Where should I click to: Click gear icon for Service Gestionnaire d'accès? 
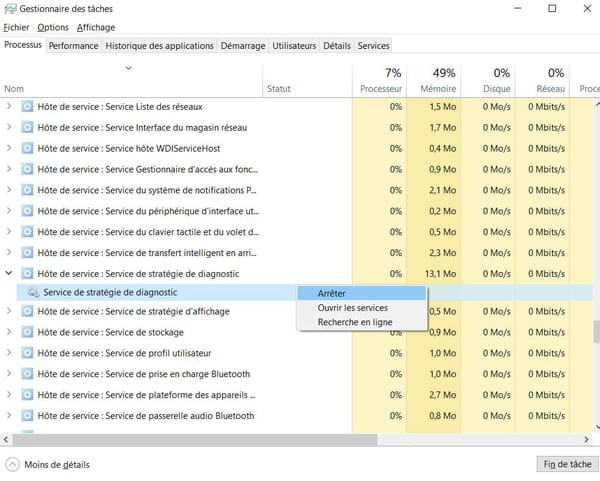(x=27, y=169)
